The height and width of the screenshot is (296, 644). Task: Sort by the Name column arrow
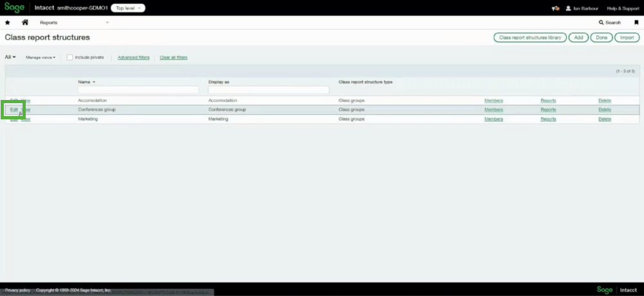pos(94,83)
